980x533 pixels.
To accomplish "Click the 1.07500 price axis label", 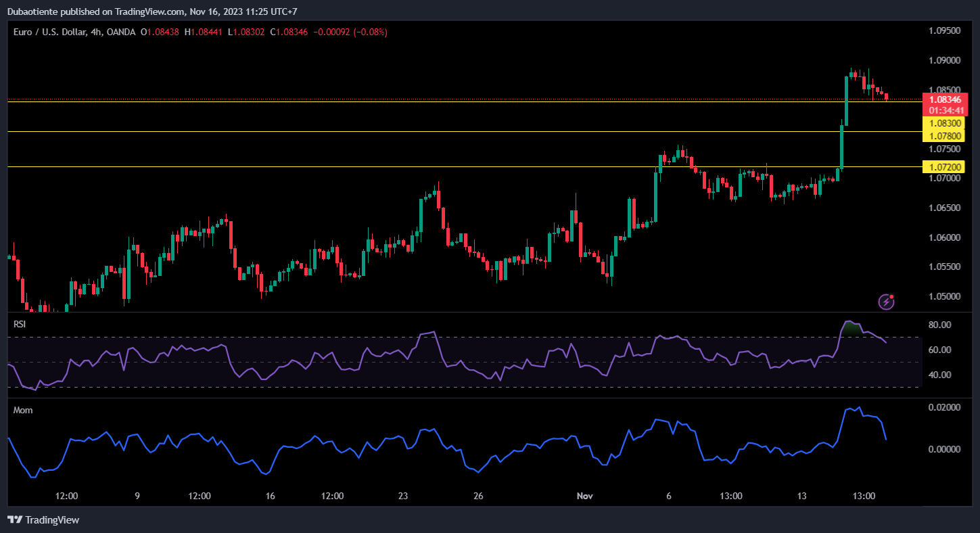I will coord(945,149).
